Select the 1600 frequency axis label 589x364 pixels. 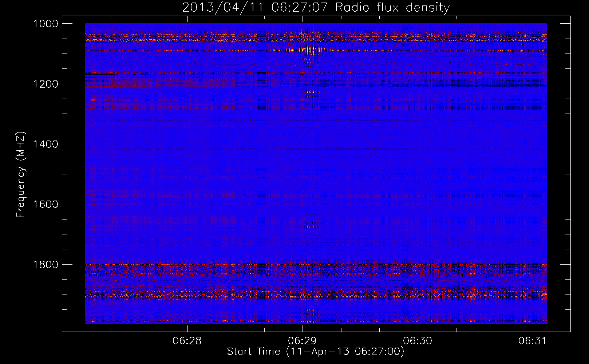pyautogui.click(x=46, y=204)
